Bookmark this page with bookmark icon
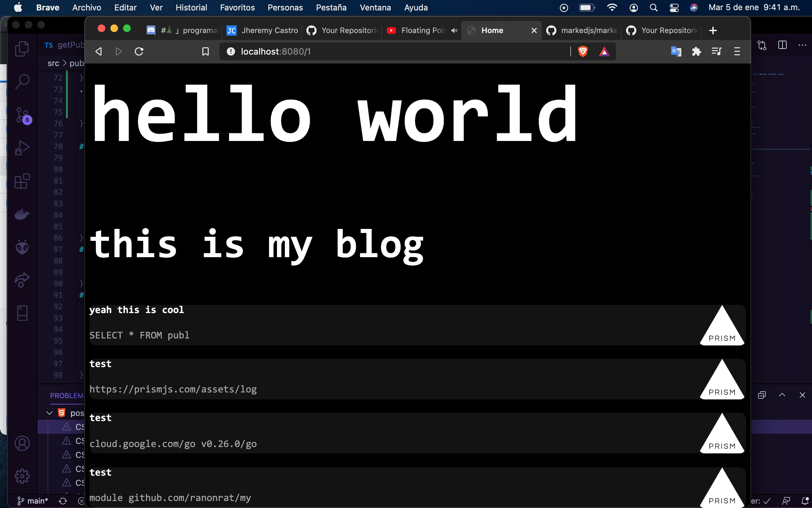This screenshot has height=508, width=812. coord(205,51)
